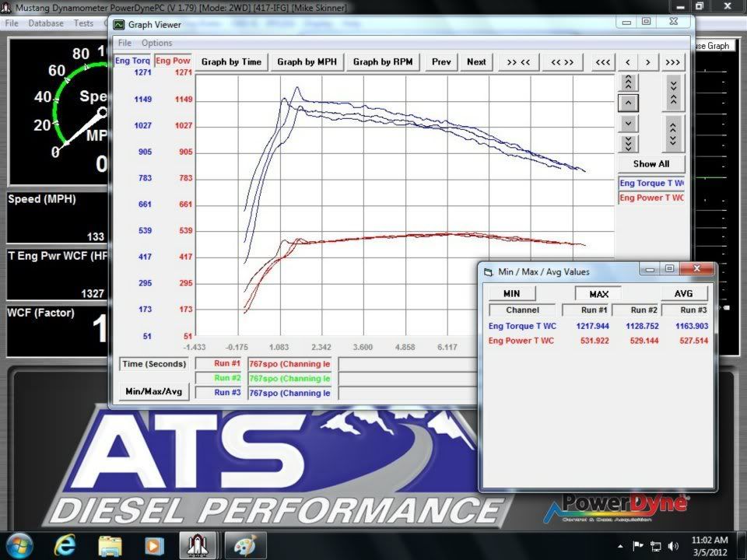Open the volume speaker tray icon
This screenshot has width=747, height=560.
673,546
